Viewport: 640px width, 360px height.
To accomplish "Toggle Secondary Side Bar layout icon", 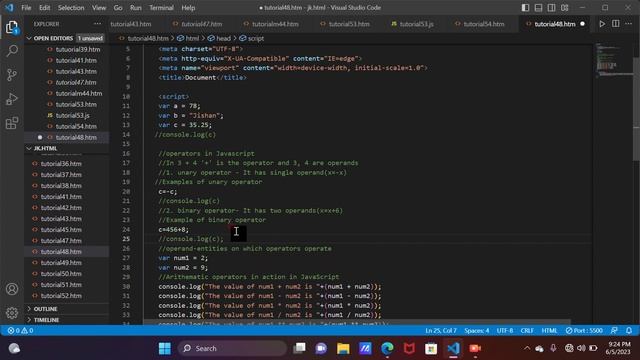I will [x=551, y=8].
